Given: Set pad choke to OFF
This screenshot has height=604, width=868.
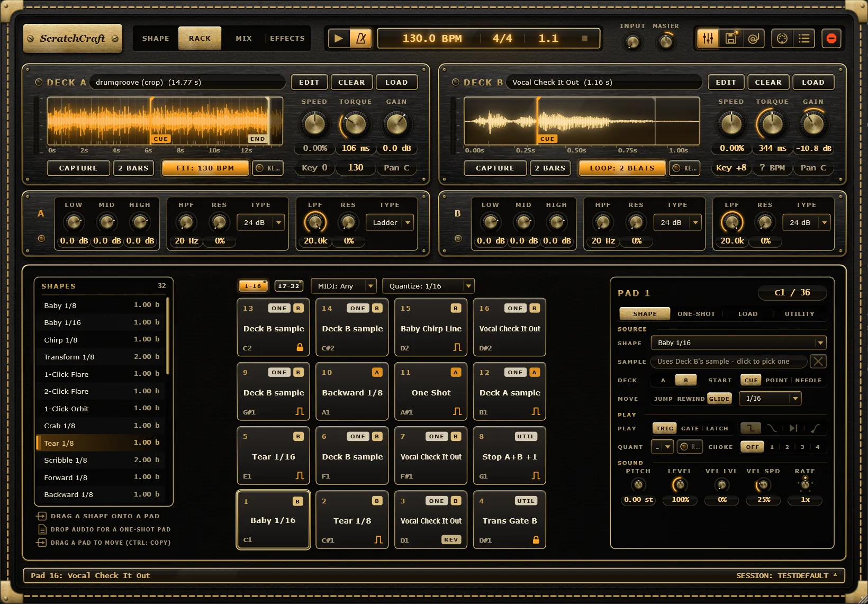Looking at the screenshot, I should click(752, 447).
